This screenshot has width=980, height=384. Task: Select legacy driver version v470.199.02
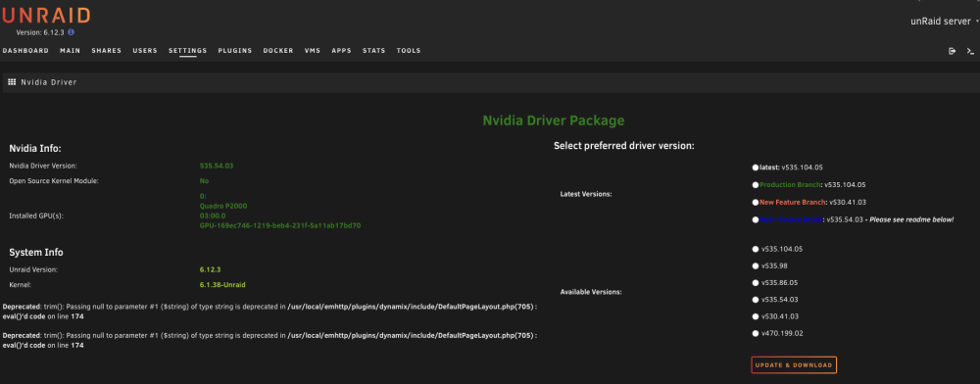[756, 333]
